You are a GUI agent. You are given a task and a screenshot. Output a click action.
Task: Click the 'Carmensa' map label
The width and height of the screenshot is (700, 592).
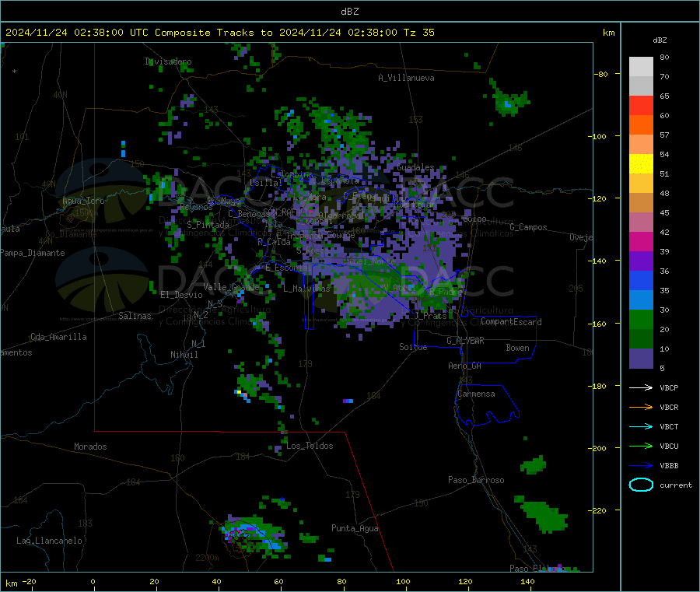[x=476, y=394]
